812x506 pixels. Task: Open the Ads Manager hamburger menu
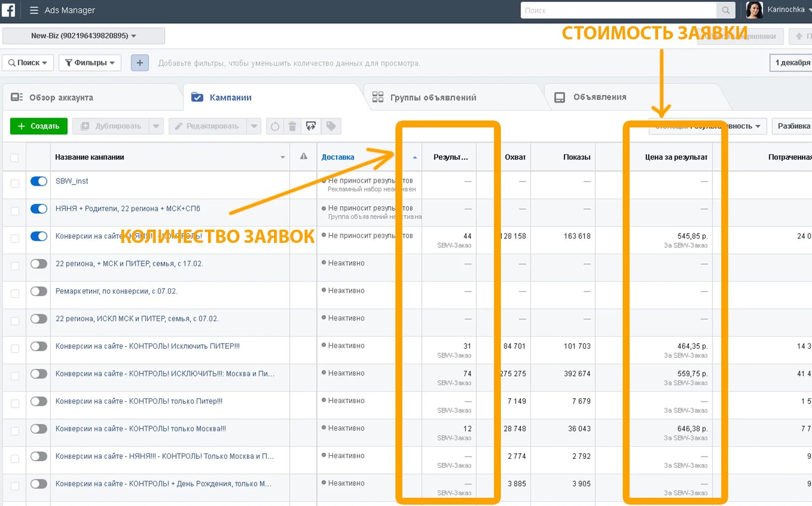(x=34, y=10)
